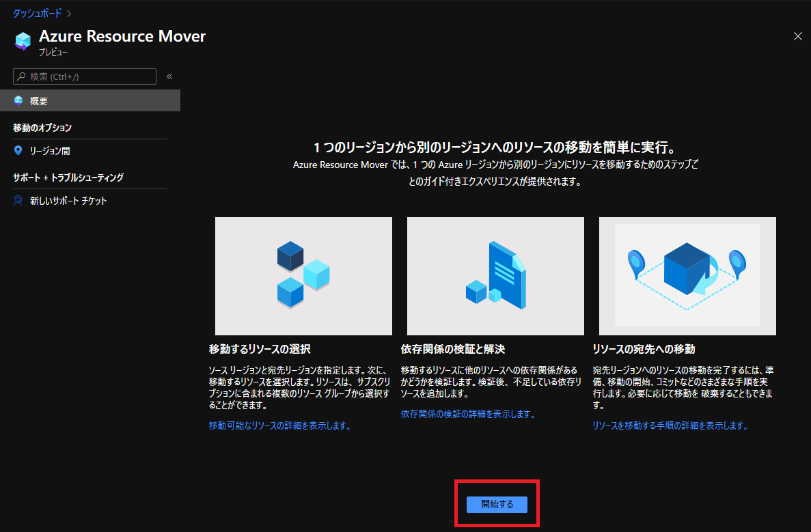This screenshot has width=811, height=532.
Task: Focus the 検索 (Ctrl+/) search field
Action: point(84,76)
